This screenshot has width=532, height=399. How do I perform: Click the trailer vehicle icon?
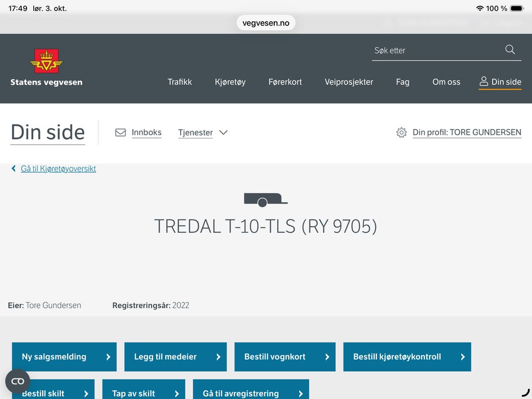(265, 199)
